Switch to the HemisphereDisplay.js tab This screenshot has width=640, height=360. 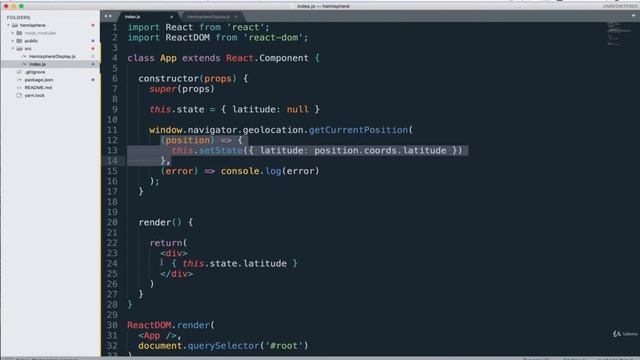coord(212,17)
